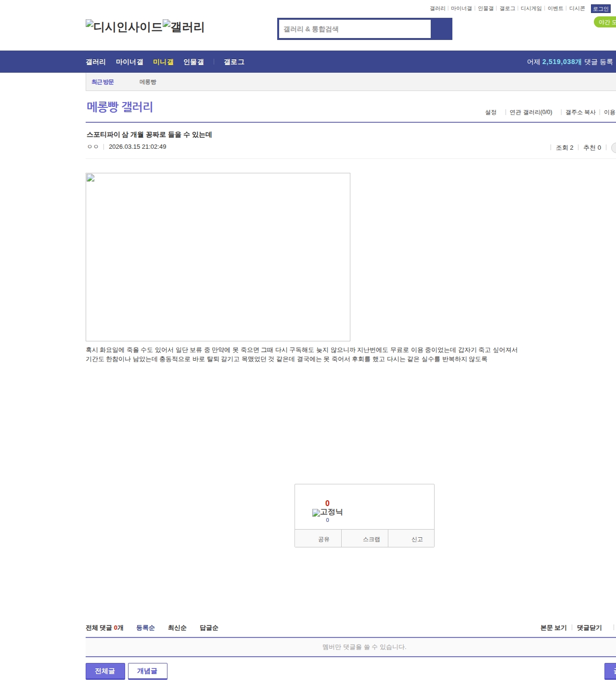The width and height of the screenshot is (616, 688).
Task: Open the broken post image thumbnail
Action: click(x=218, y=257)
